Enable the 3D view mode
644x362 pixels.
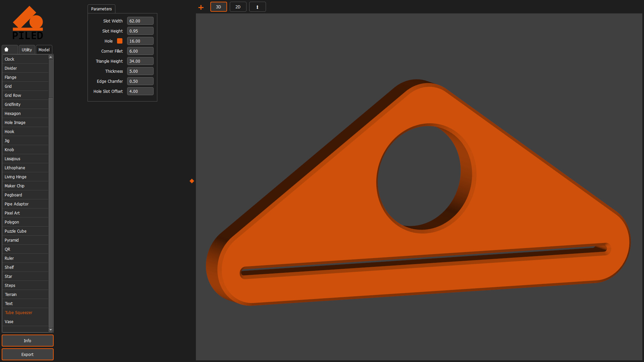(x=218, y=7)
